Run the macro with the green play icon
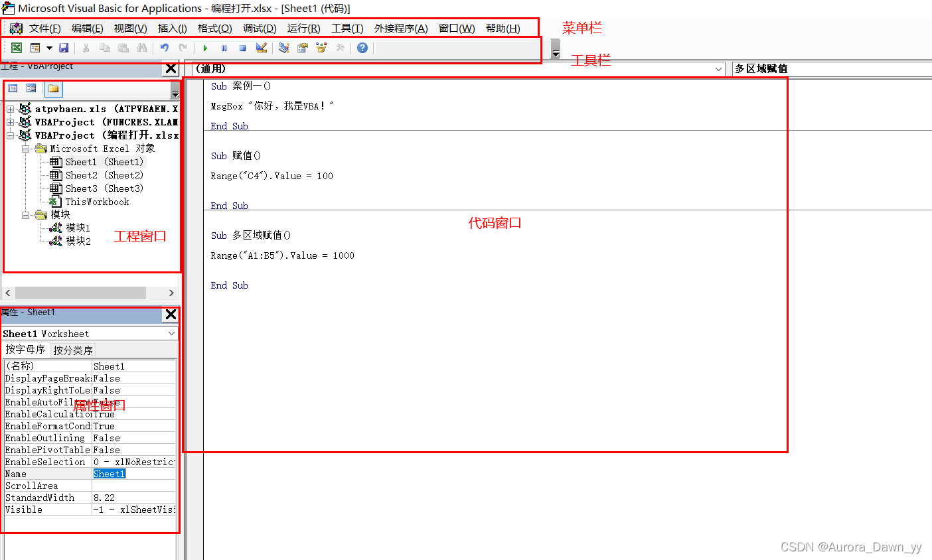This screenshot has height=560, width=932. (205, 48)
